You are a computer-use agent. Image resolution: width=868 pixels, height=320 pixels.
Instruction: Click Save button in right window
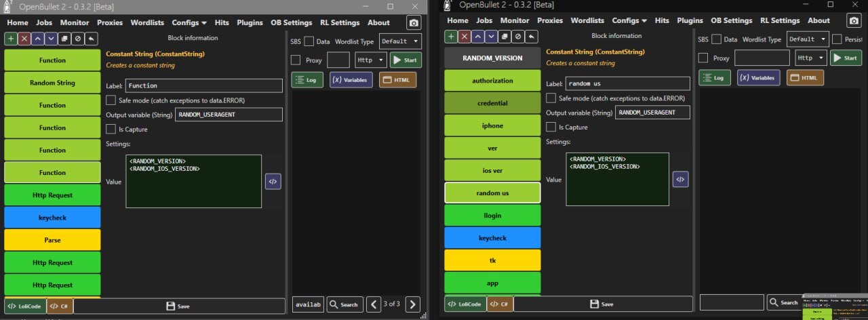point(602,304)
